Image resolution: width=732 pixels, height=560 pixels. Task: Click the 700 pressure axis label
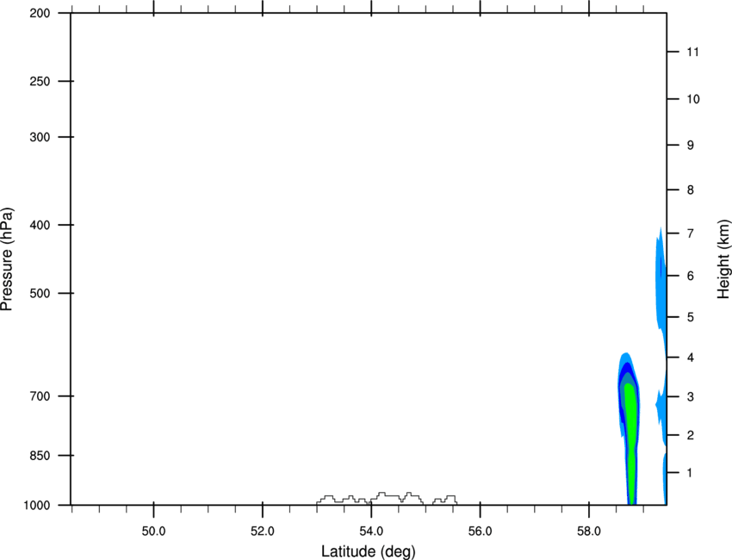(x=40, y=396)
